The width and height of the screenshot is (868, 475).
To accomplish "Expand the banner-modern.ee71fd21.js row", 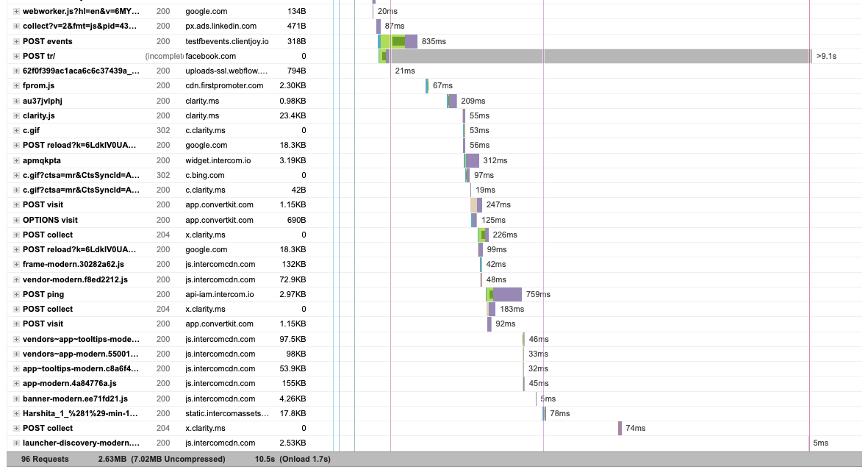I will tap(16, 398).
